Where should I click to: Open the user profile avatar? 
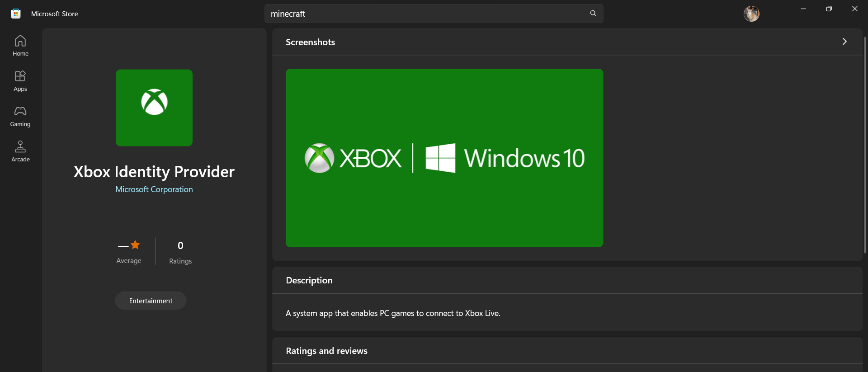tap(751, 14)
